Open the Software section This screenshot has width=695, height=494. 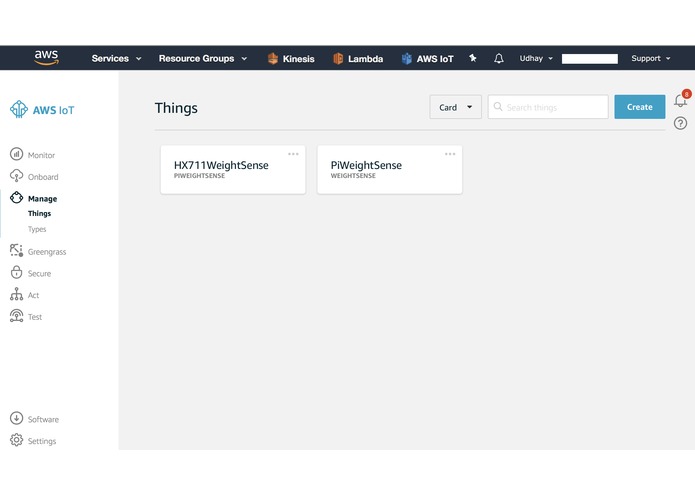click(x=43, y=419)
